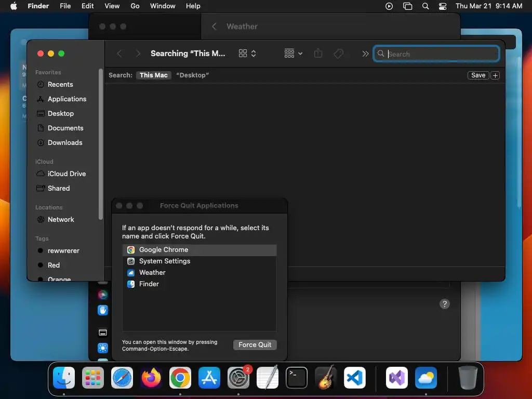Click the Share icon in Finder toolbar
Viewport: 532px width, 399px height.
(318, 54)
